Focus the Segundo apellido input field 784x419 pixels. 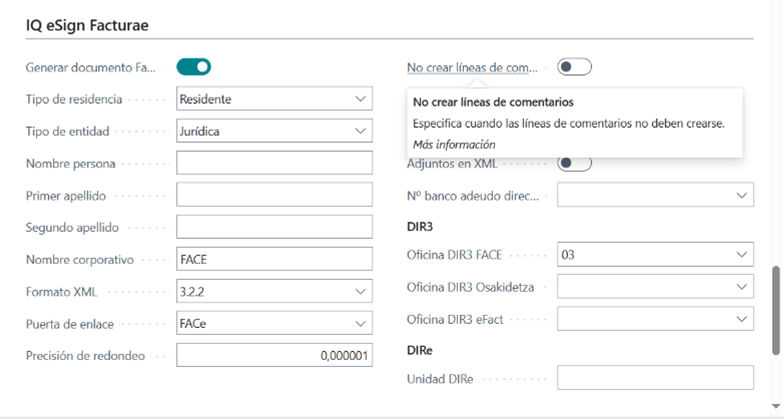(x=274, y=227)
